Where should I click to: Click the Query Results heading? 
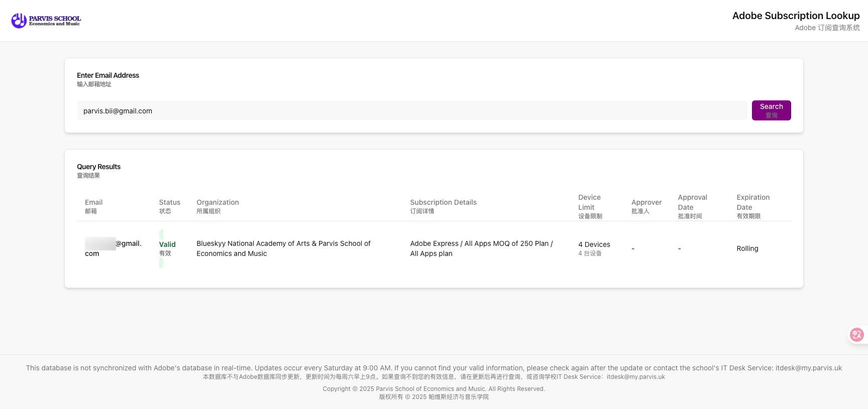pos(98,167)
